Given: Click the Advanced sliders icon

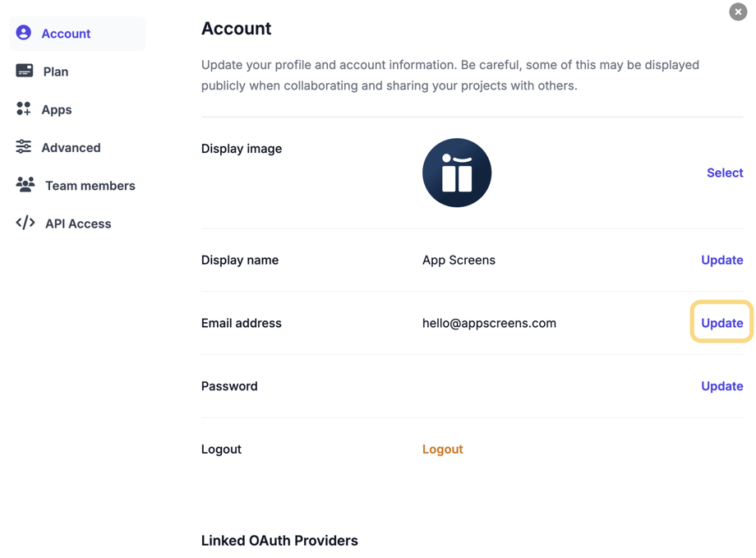Looking at the screenshot, I should [x=24, y=147].
